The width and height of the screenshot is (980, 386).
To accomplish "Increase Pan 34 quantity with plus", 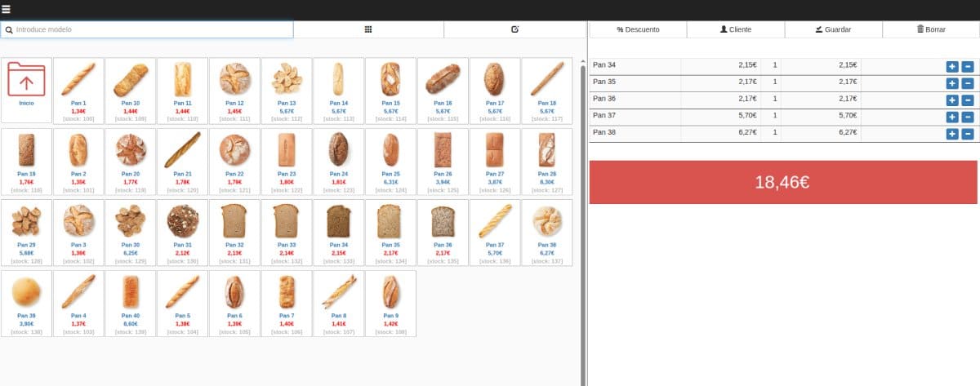I will (x=952, y=66).
